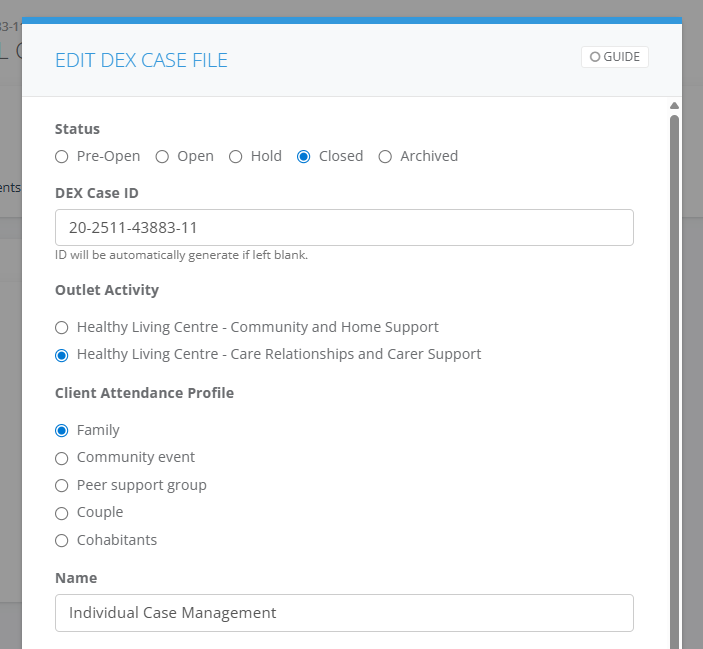
Task: Select the Pre-Open status radio button
Action: [x=62, y=156]
